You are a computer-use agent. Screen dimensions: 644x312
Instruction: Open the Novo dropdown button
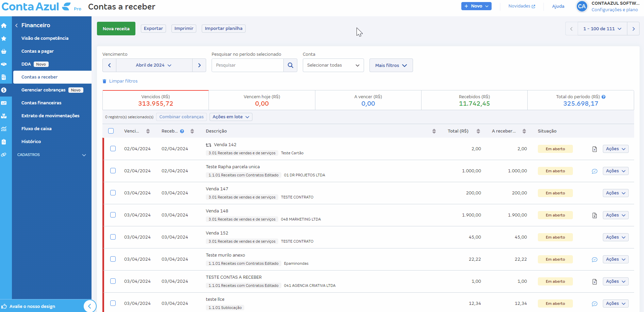tap(476, 6)
